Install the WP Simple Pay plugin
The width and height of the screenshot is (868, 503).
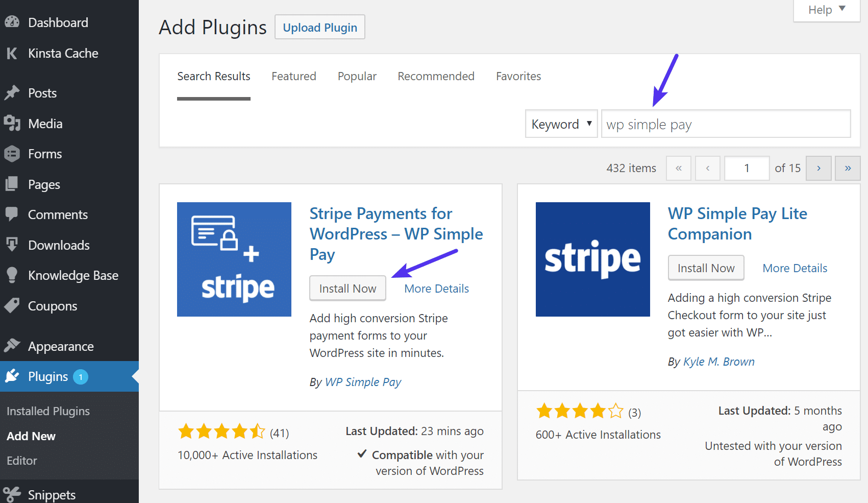pyautogui.click(x=348, y=288)
